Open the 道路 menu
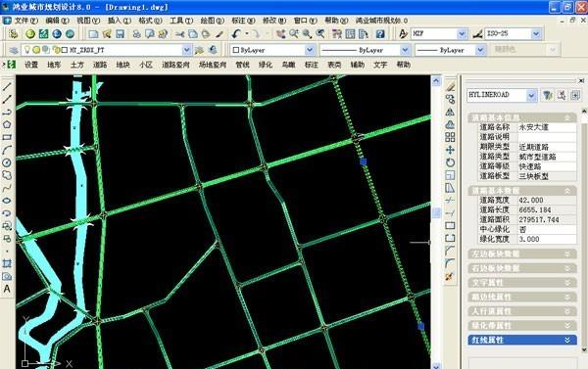Screen dimensions: 588x369 (100, 65)
